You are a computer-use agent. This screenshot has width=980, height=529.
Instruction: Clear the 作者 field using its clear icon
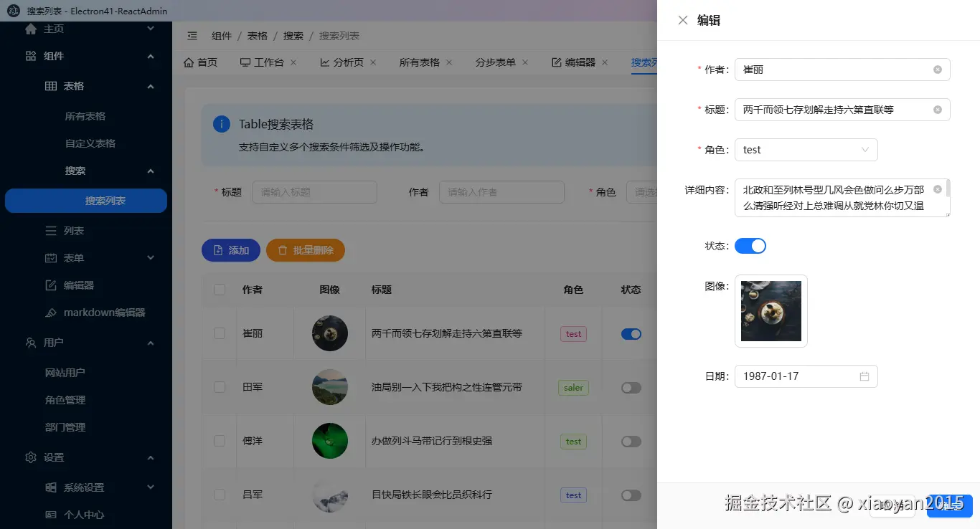click(938, 70)
